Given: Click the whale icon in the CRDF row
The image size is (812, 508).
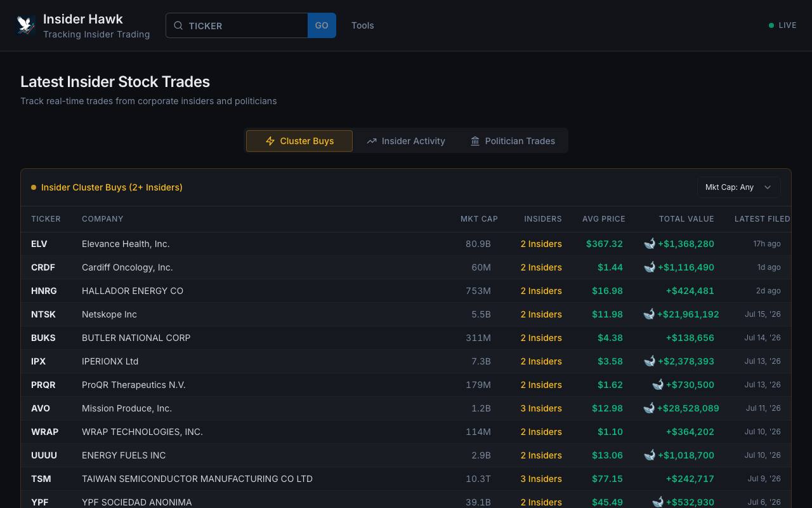Looking at the screenshot, I should [650, 267].
